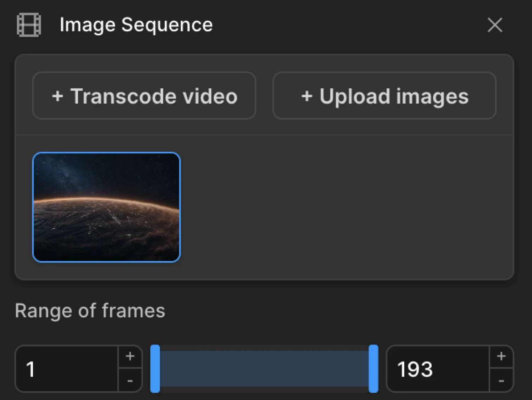Close the Image Sequence panel
Image resolution: width=532 pixels, height=400 pixels.
click(x=494, y=25)
